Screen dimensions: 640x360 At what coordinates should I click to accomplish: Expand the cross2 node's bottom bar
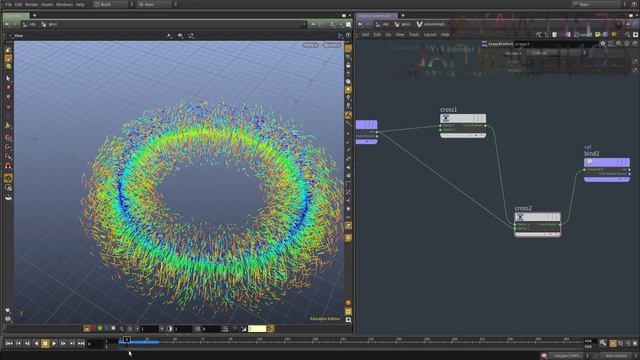[x=538, y=235]
